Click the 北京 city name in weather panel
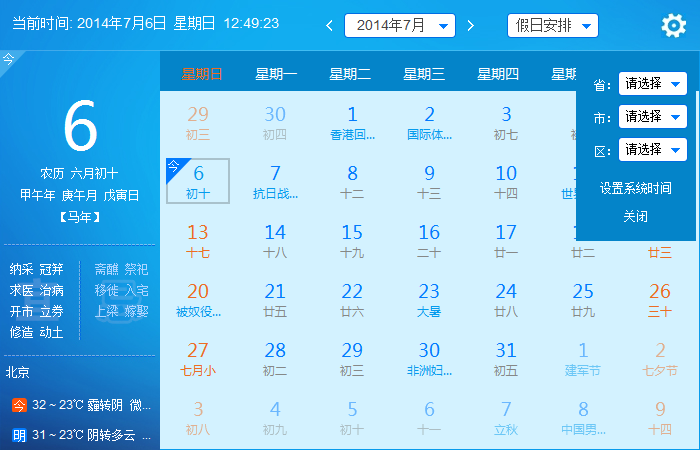 click(x=18, y=372)
